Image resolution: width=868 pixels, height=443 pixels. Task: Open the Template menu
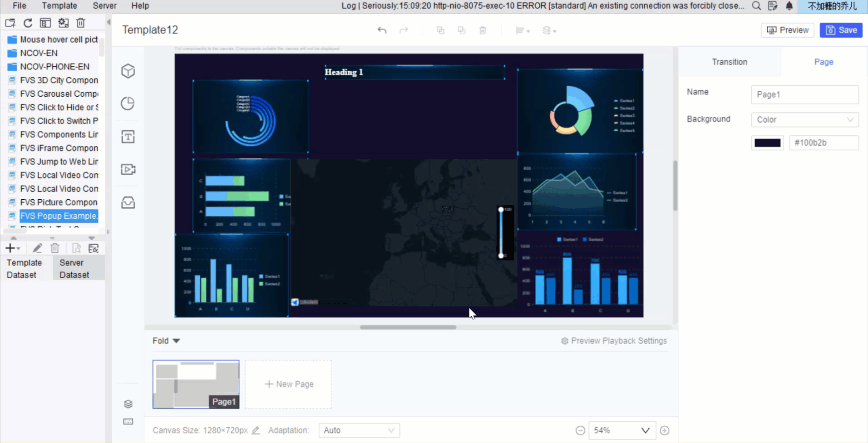pos(59,6)
